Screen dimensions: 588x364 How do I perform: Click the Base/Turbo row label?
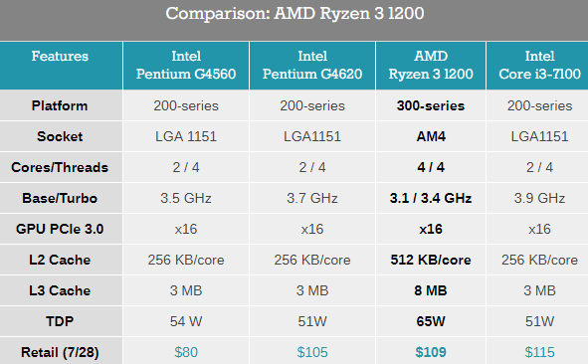click(x=60, y=198)
